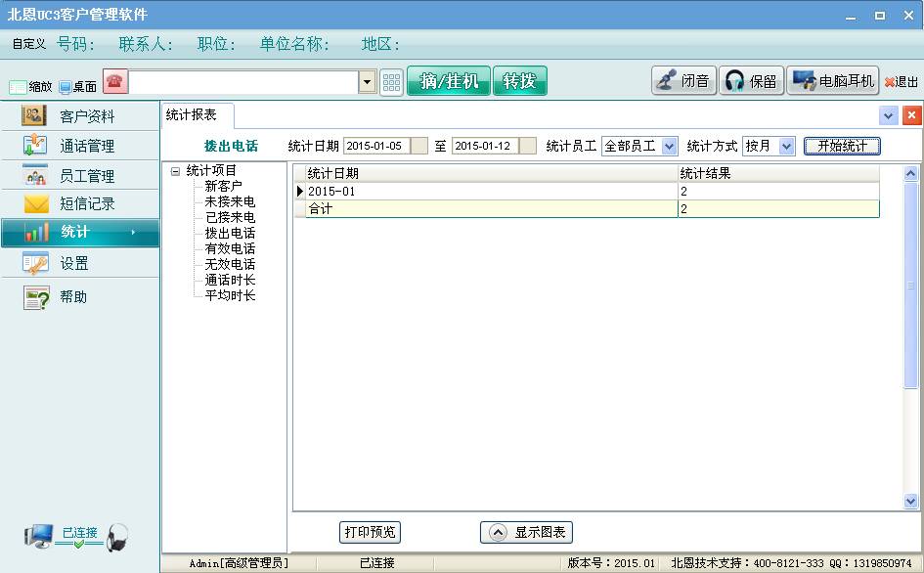The height and width of the screenshot is (573, 924).
Task: Close the 统计报表 tab with red X
Action: click(911, 115)
